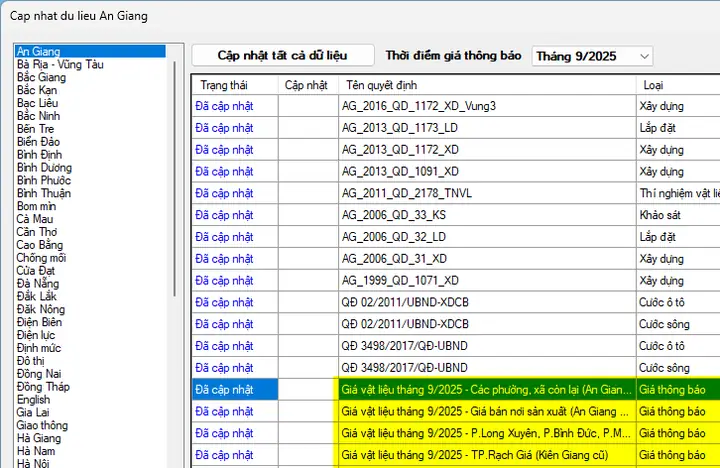Click the 'Cập nhật' column header
This screenshot has width=720, height=468.
pyautogui.click(x=306, y=85)
